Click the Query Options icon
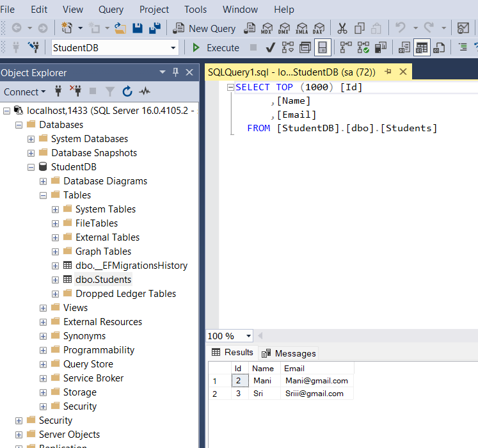The width and height of the screenshot is (478, 448). pos(305,47)
